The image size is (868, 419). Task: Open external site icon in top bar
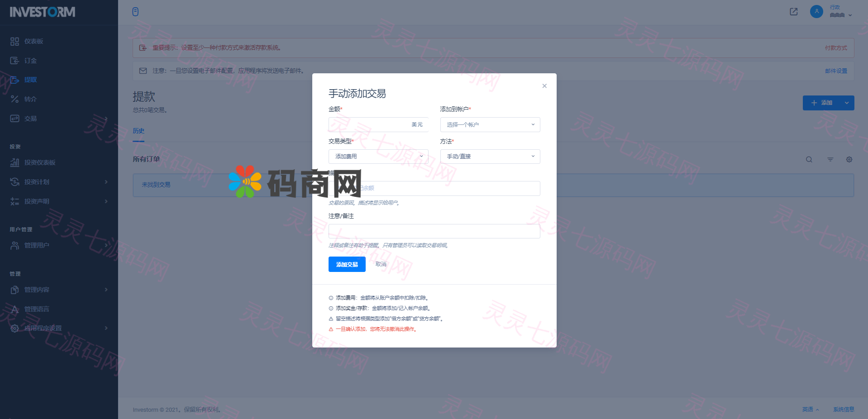[794, 12]
